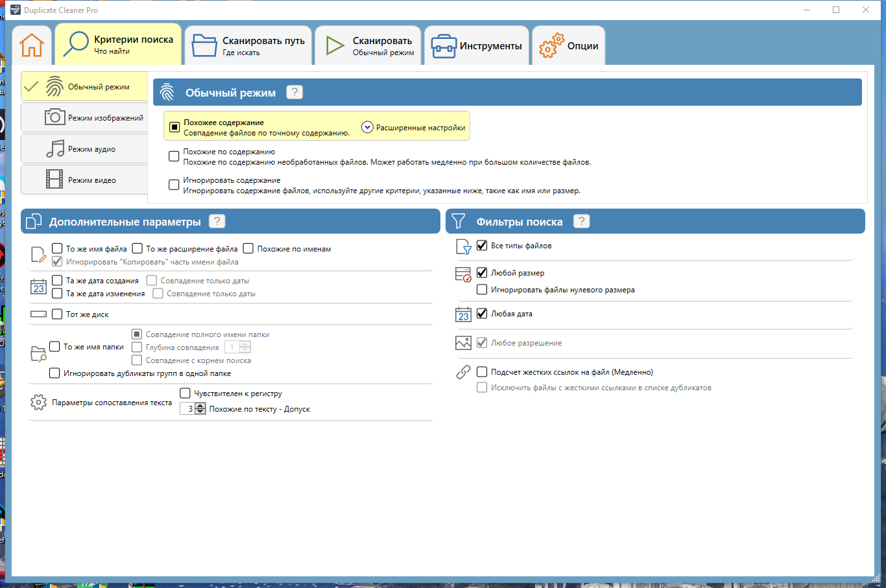
Task: Check То же расширение файла
Action: click(137, 248)
